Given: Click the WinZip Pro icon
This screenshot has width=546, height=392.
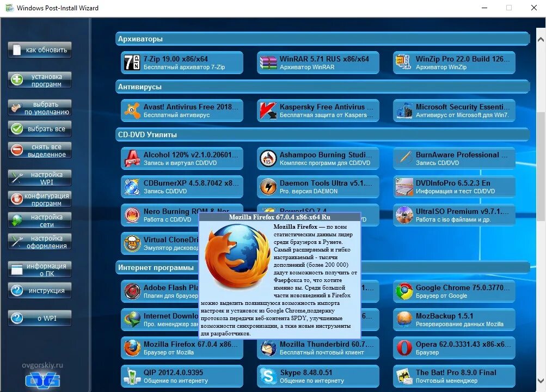Looking at the screenshot, I should 404,63.
